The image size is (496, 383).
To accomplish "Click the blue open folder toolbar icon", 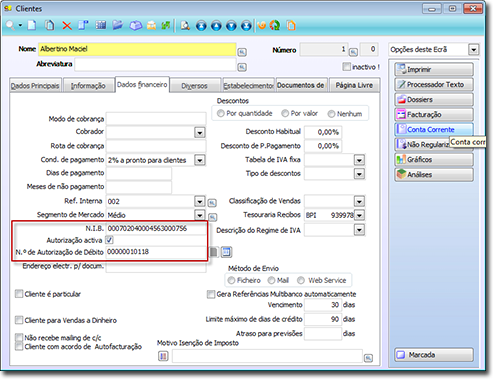I will pos(117,25).
